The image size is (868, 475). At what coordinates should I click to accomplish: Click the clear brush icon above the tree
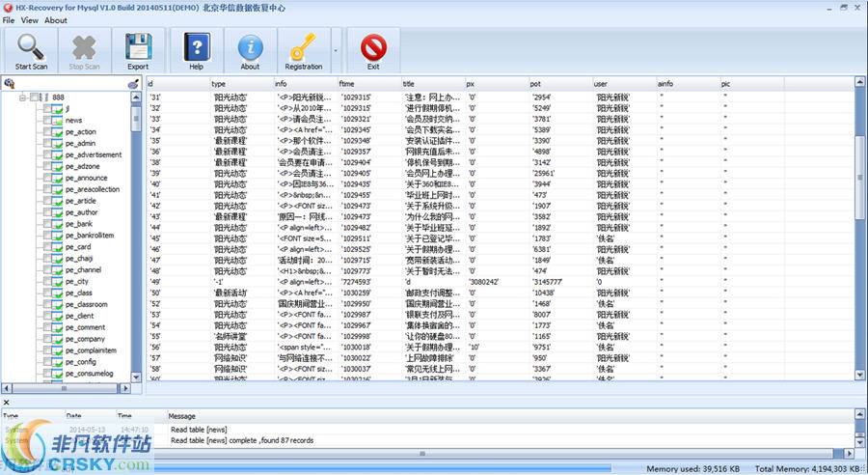pos(133,84)
